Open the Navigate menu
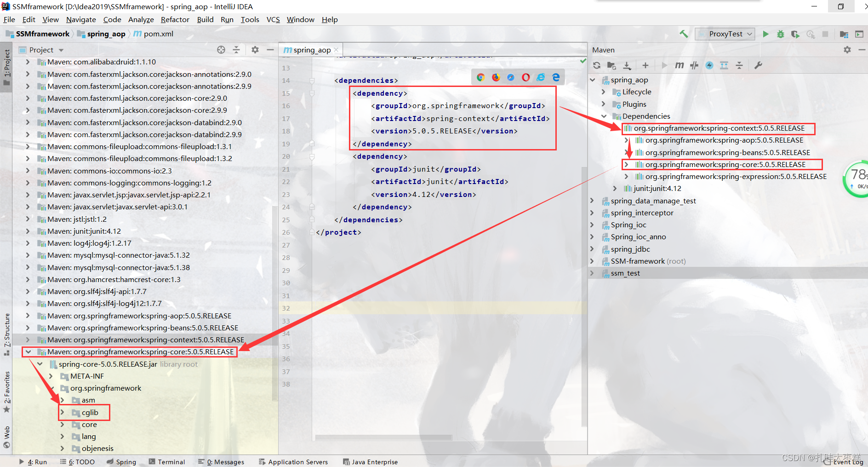 point(81,19)
